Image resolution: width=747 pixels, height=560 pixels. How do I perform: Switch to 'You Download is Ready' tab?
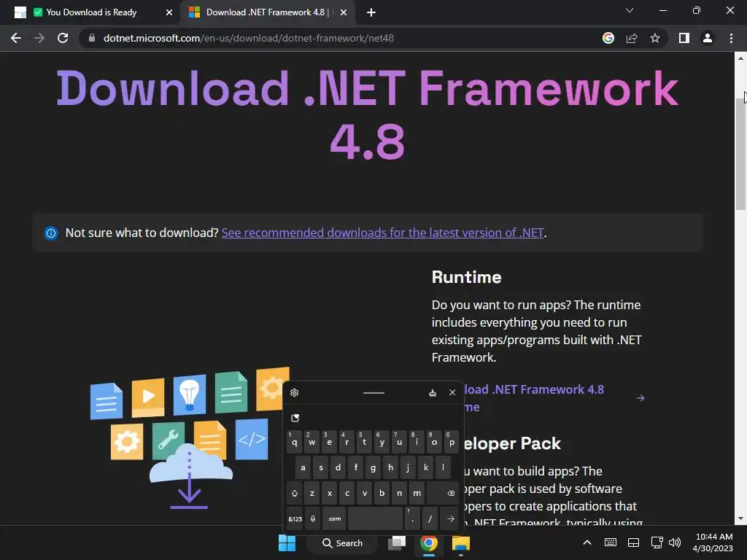[91, 12]
